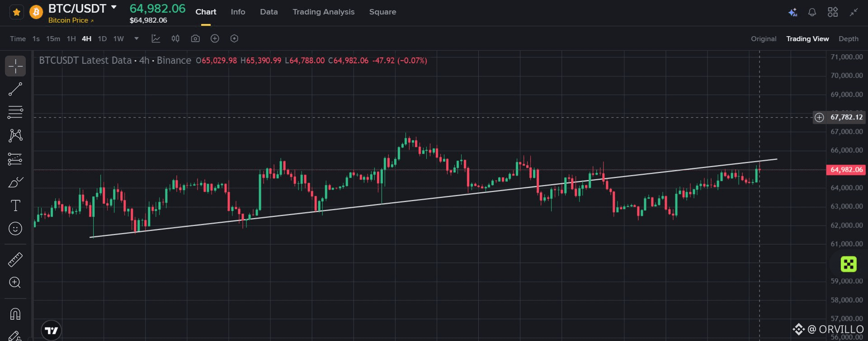Viewport: 868px width, 341px height.
Task: Open the layout grid icon
Action: (x=832, y=12)
